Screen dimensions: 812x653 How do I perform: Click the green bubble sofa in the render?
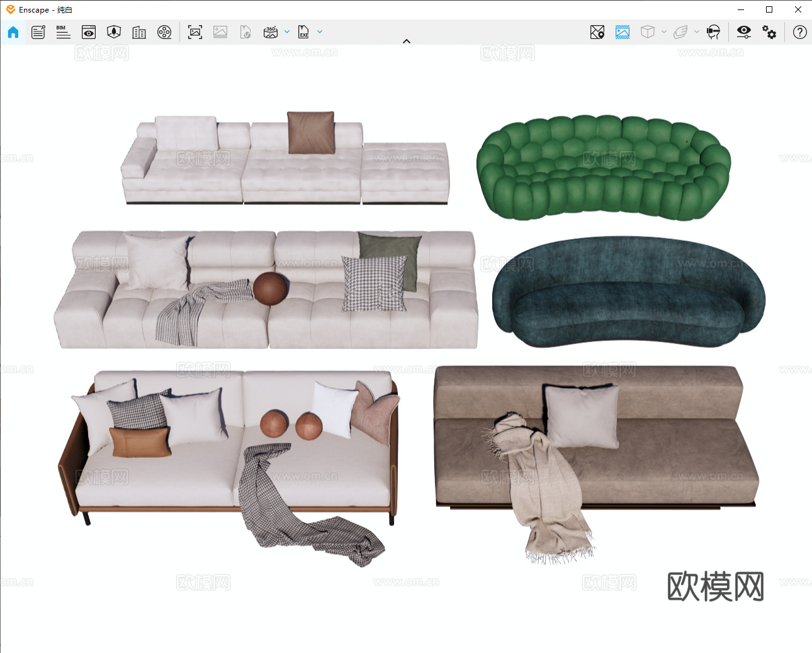603,168
